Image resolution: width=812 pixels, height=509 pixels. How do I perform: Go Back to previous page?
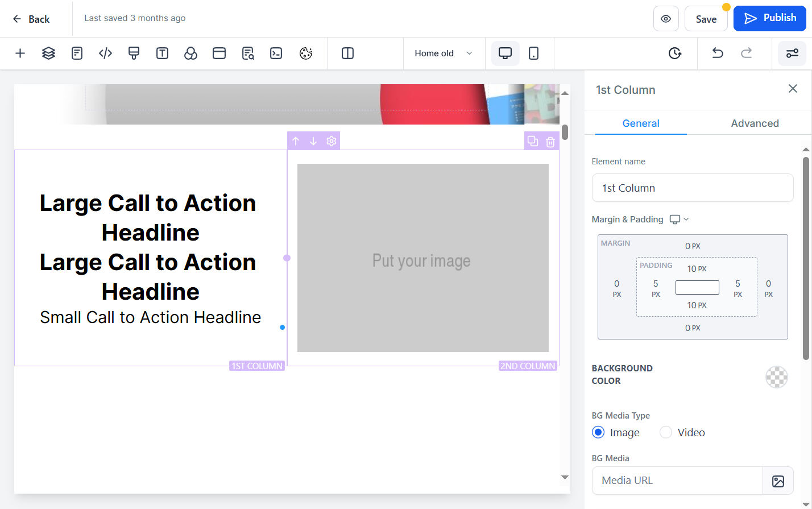[31, 19]
